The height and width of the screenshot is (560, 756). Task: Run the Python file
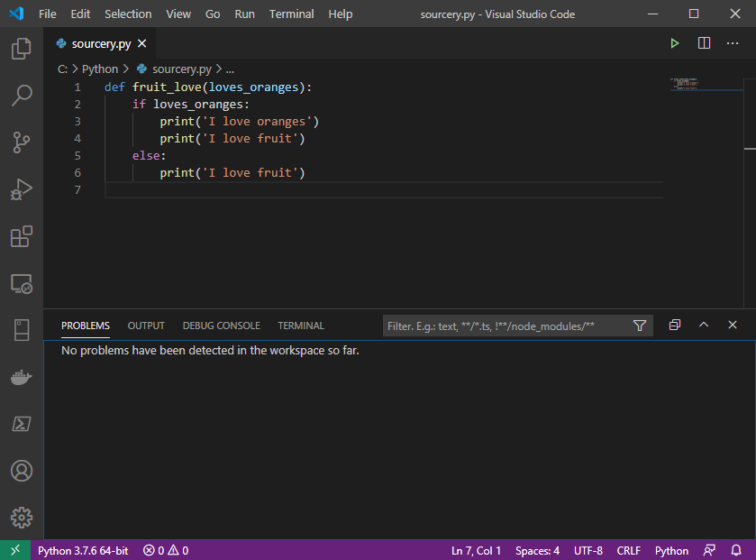[675, 42]
